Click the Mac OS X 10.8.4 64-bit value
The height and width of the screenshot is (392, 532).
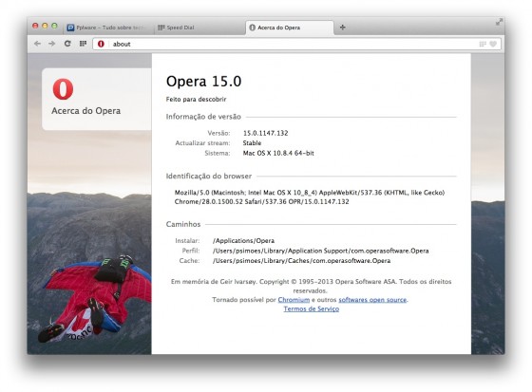point(278,153)
